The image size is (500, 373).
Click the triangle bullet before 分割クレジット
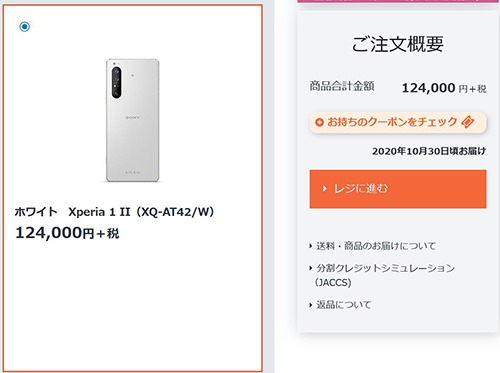[x=311, y=268]
